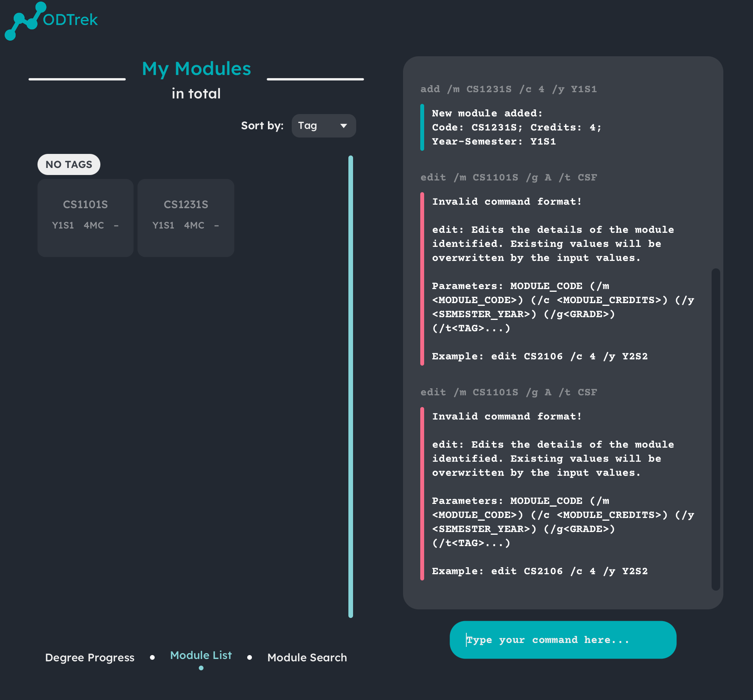The image size is (753, 700).
Task: Click the active indicator dot under Module List
Action: point(201,668)
